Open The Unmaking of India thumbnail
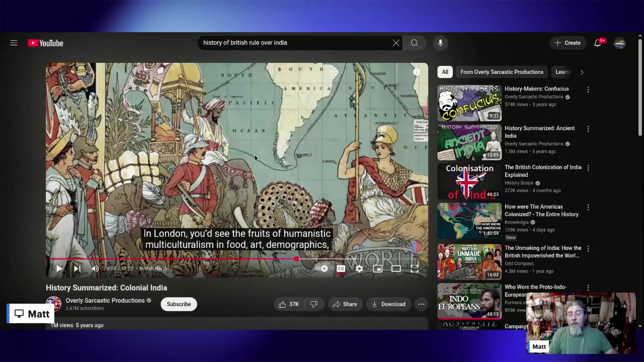This screenshot has height=362, width=644. click(x=469, y=262)
